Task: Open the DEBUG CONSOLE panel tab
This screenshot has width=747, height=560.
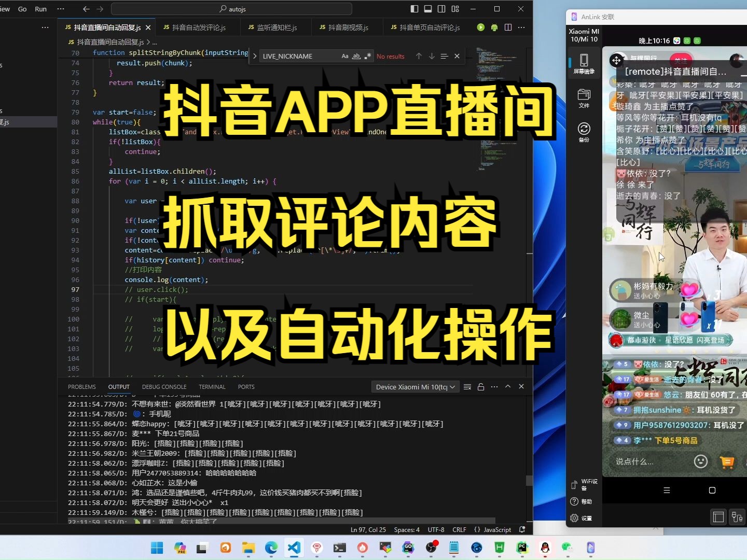Action: tap(164, 387)
